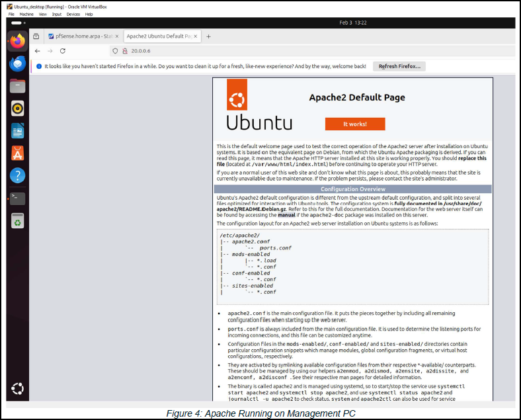Open Rhythmbox music player in dock

18,108
